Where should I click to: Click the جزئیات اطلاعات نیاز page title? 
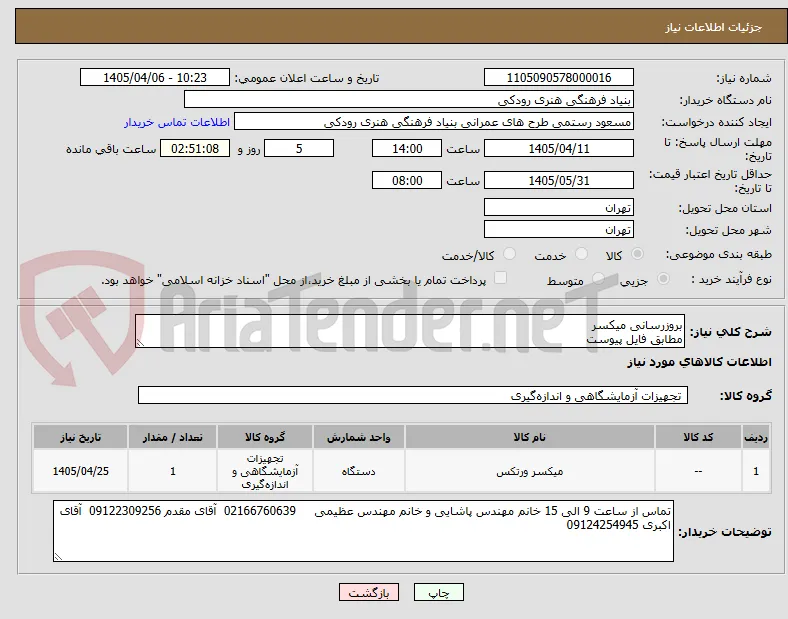pos(714,27)
